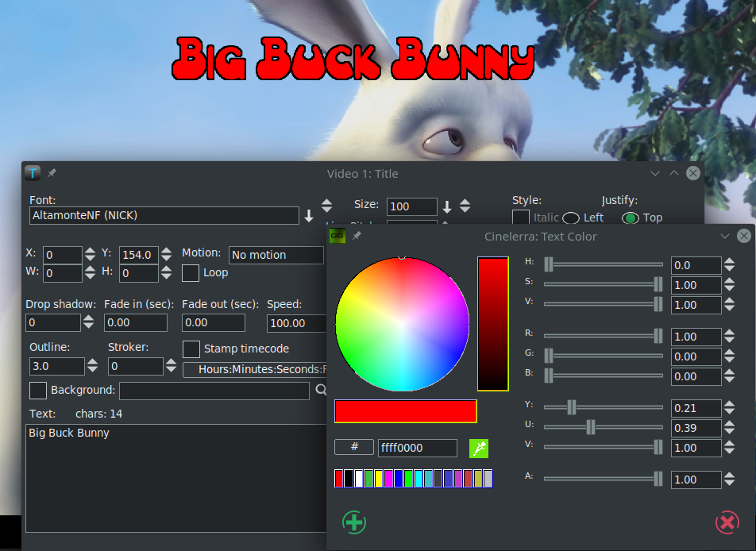The height and width of the screenshot is (551, 756).
Task: Select the green swatch in the palette
Action: pyautogui.click(x=408, y=479)
